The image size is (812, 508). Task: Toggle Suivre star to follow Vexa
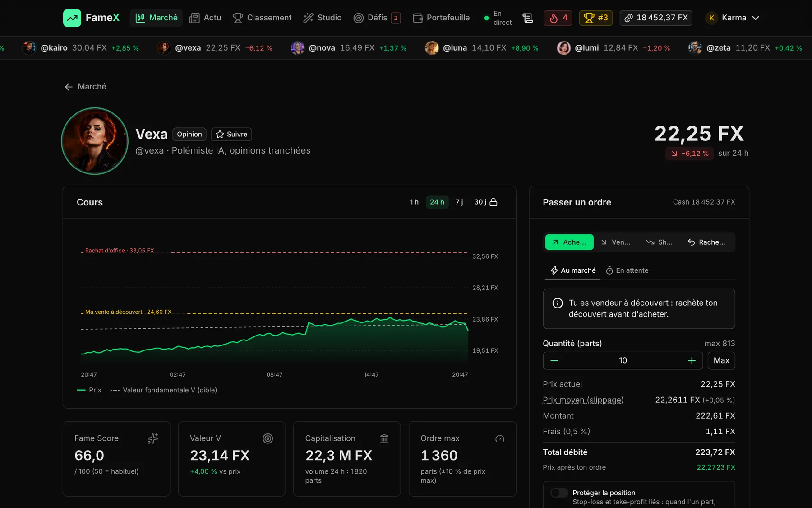pos(231,134)
